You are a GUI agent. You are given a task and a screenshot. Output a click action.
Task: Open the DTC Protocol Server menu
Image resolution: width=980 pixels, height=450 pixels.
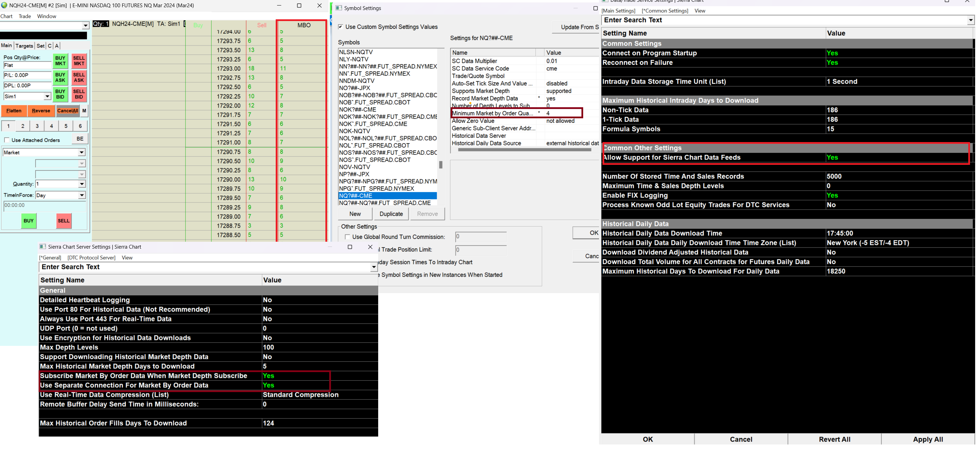point(91,257)
